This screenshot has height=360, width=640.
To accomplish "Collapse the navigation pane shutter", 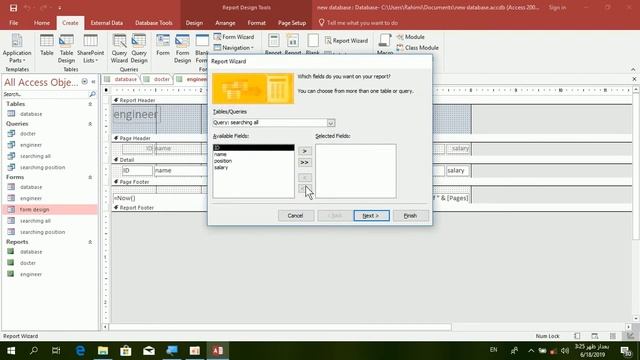I will click(93, 82).
